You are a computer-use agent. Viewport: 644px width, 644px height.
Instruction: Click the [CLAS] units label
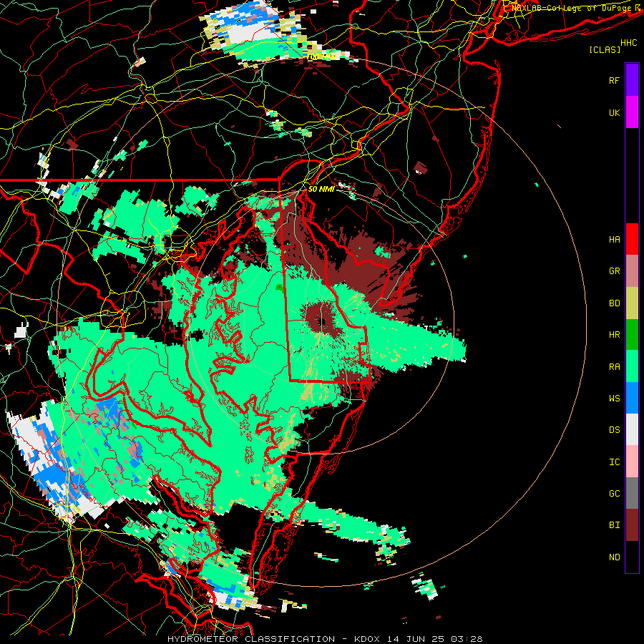click(605, 50)
